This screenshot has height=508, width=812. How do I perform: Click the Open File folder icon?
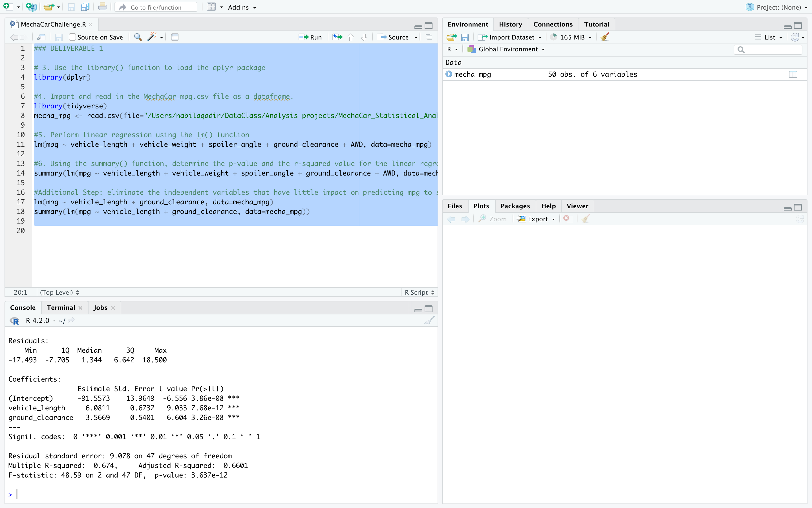click(x=49, y=7)
